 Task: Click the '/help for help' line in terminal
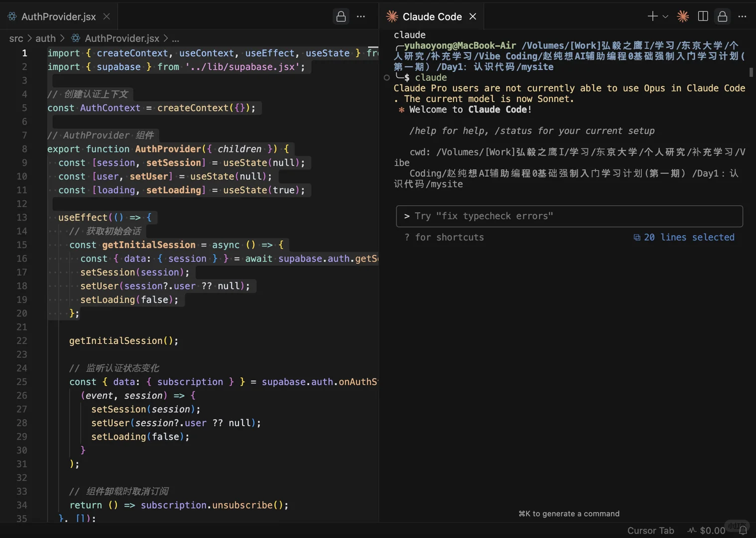click(x=532, y=131)
